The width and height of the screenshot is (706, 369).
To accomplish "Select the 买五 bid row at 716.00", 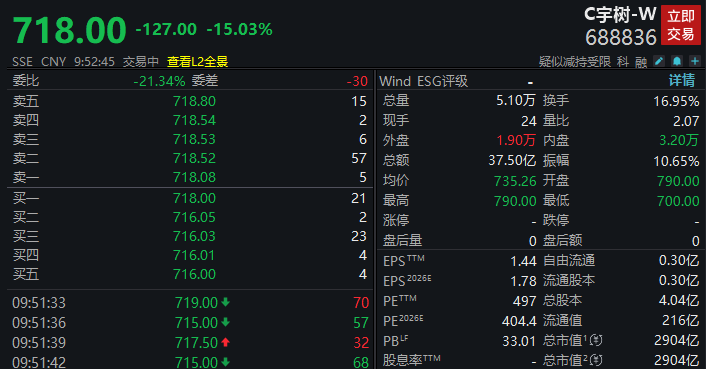I will (x=190, y=274).
